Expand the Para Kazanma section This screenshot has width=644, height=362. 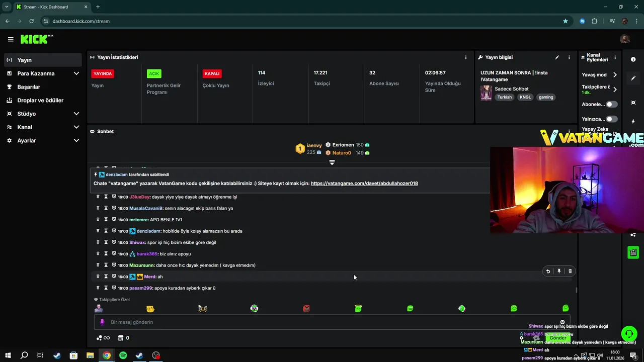[43, 73]
